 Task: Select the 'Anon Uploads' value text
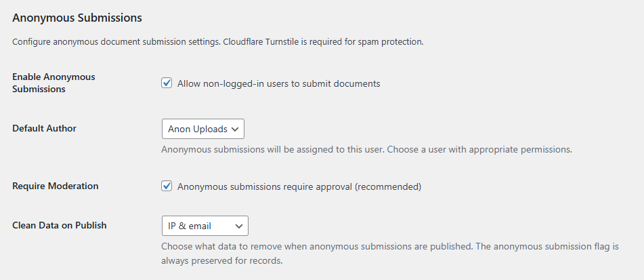(x=198, y=129)
